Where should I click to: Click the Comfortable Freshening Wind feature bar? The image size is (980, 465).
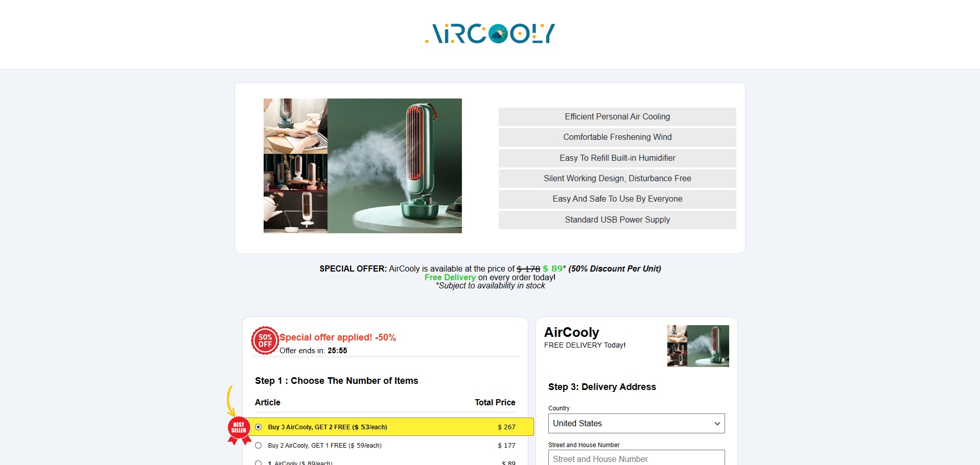(617, 137)
